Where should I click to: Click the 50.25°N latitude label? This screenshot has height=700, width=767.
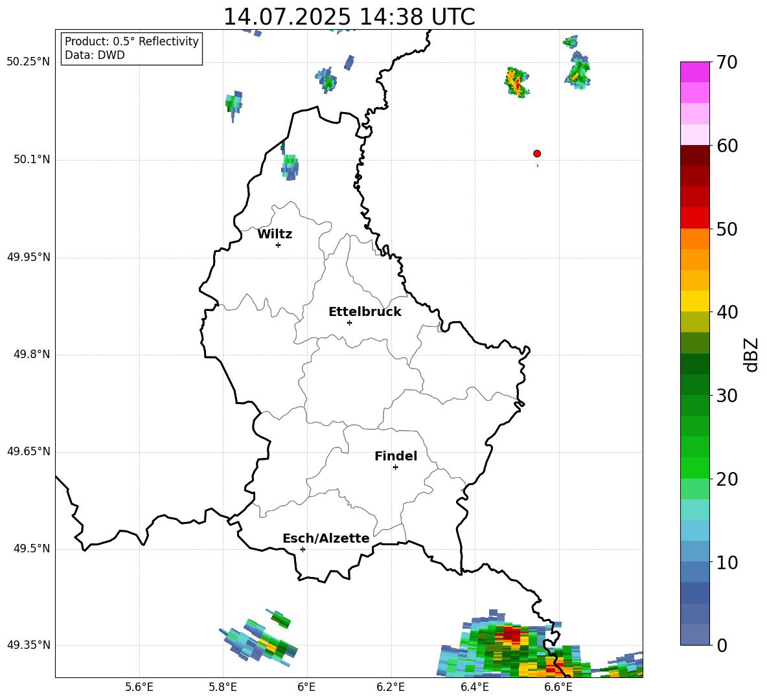click(29, 62)
